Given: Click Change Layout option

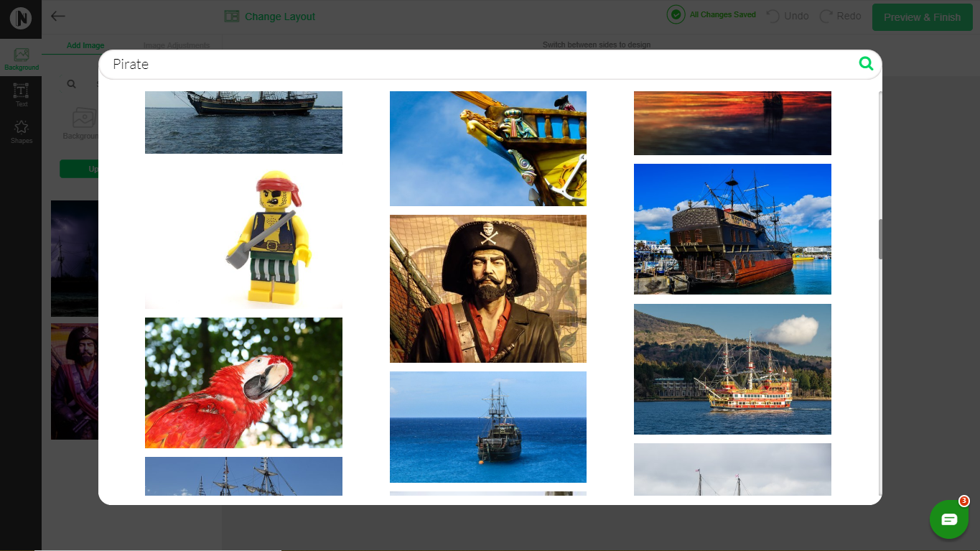Looking at the screenshot, I should click(x=270, y=17).
